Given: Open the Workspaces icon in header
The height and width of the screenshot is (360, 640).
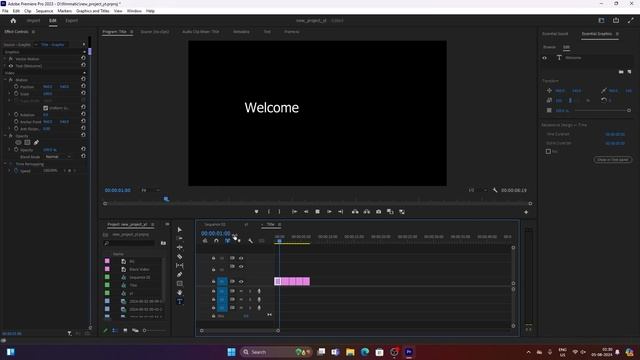Looking at the screenshot, I should pos(601,20).
